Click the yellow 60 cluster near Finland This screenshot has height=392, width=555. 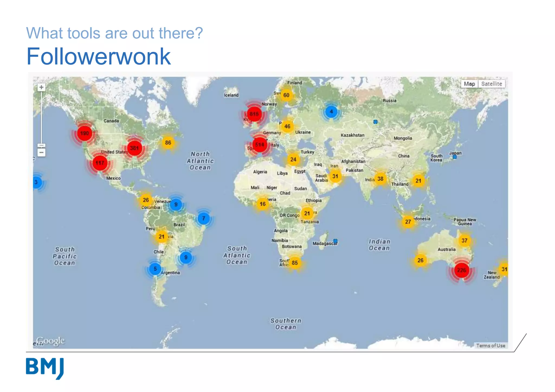tap(286, 95)
